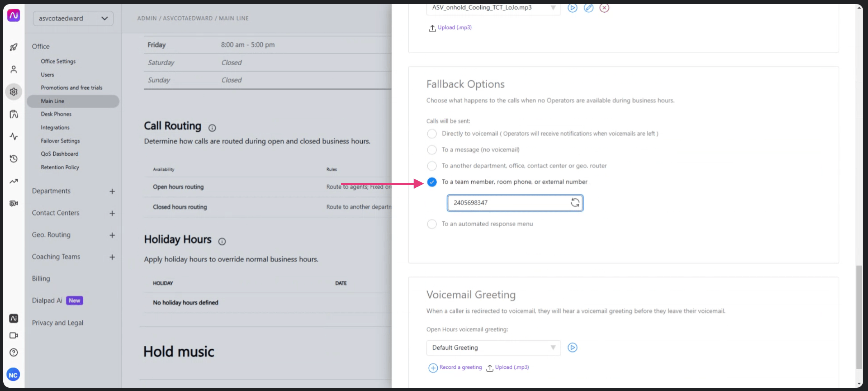Screen dimensions: 868x391
Task: Click the Open hours routing row
Action: 268,187
